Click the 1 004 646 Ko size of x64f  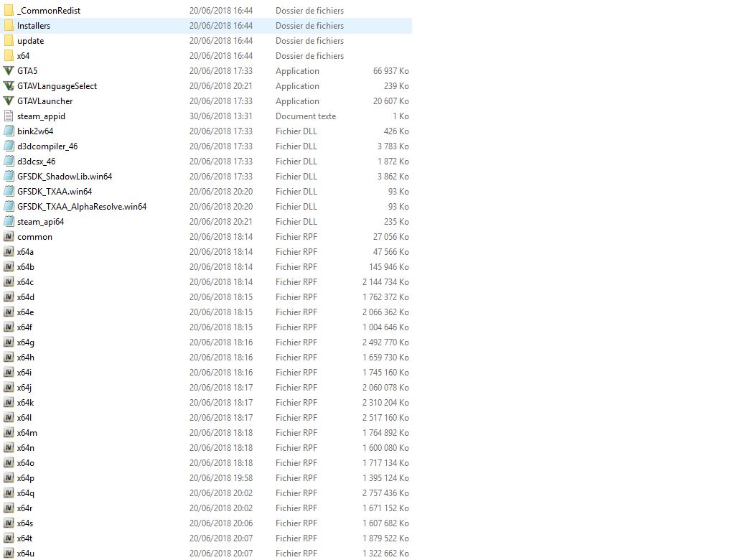(x=385, y=327)
